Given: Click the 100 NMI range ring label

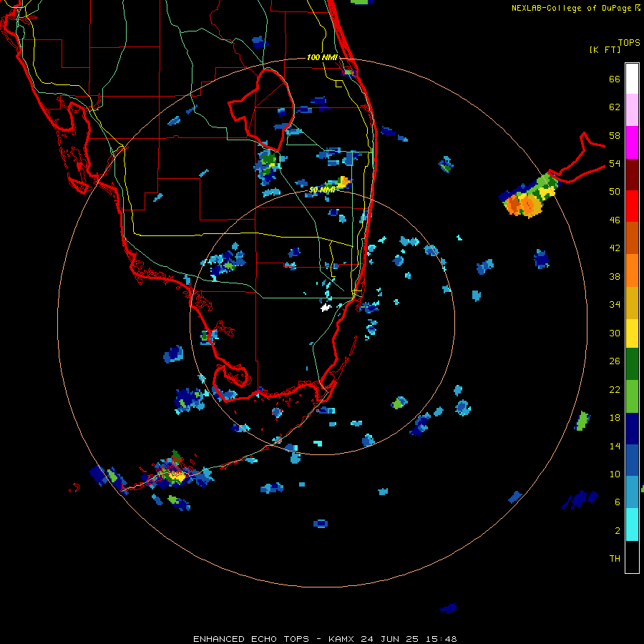Looking at the screenshot, I should (322, 57).
